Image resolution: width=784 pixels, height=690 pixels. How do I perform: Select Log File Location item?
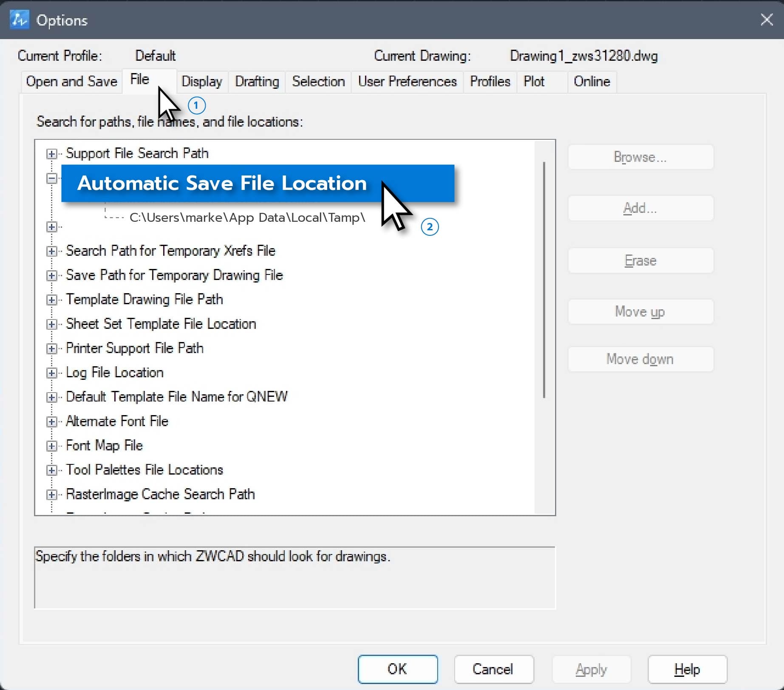[x=115, y=372]
